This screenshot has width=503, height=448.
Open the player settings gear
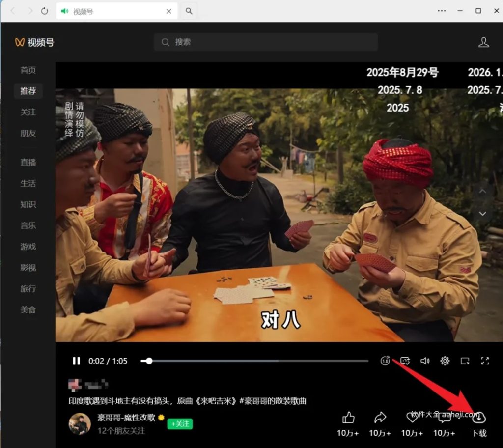[x=445, y=361]
